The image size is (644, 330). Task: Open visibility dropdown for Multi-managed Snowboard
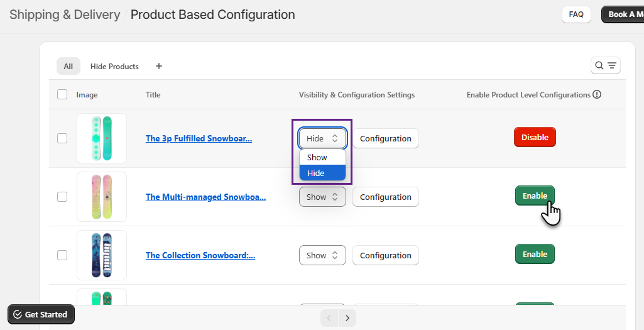[322, 197]
